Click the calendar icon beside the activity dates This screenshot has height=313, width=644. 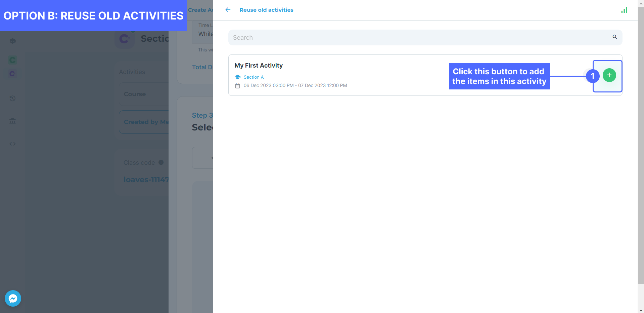[x=238, y=86]
